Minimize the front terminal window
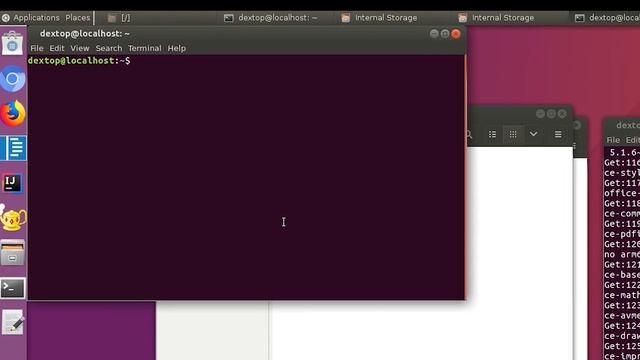This screenshot has width=640, height=360. [434, 34]
